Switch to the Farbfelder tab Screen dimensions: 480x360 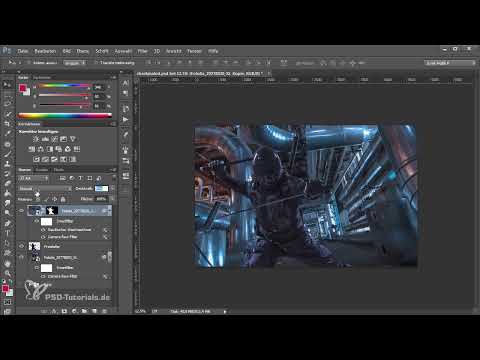(42, 77)
